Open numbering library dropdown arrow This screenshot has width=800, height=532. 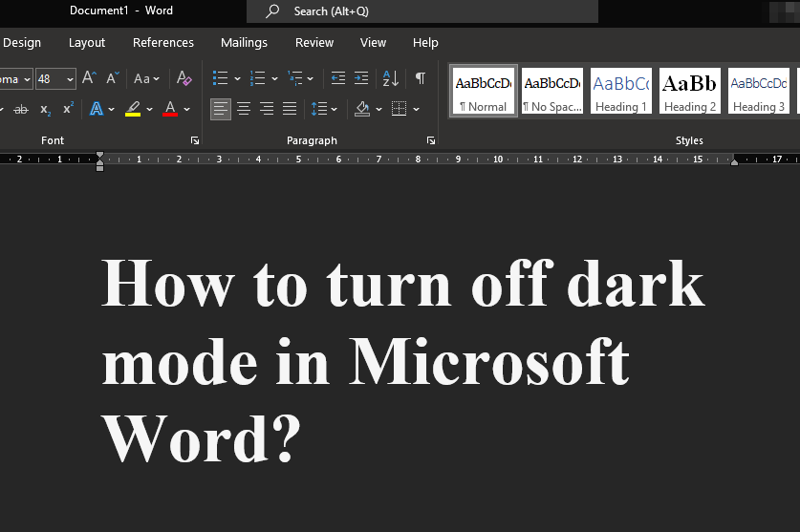point(274,78)
